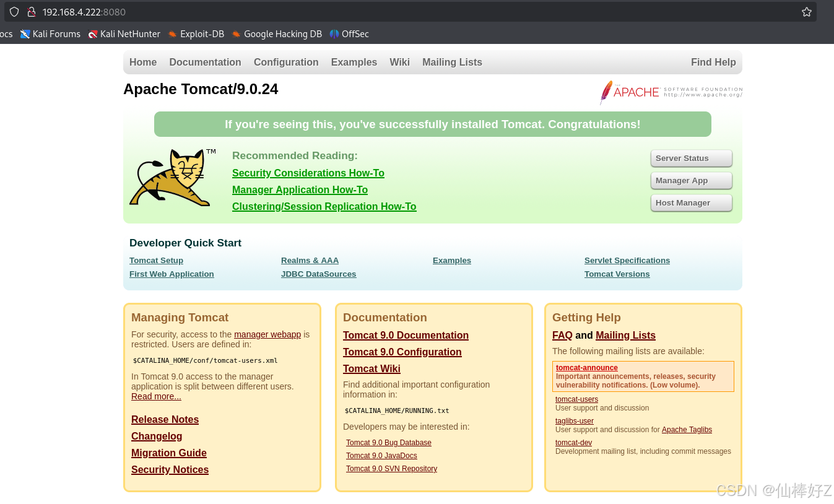The width and height of the screenshot is (834, 504).
Task: Click the Read more... link
Action: [x=156, y=396]
